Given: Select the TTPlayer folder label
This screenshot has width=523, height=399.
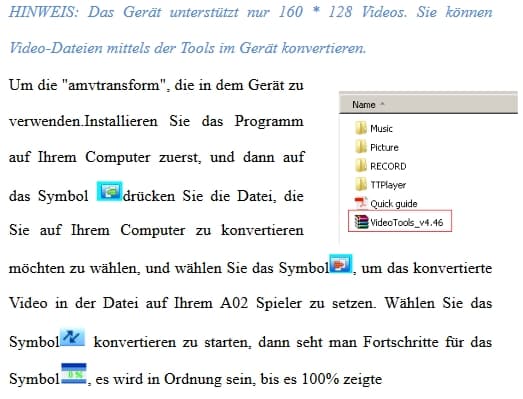Looking at the screenshot, I should (388, 185).
